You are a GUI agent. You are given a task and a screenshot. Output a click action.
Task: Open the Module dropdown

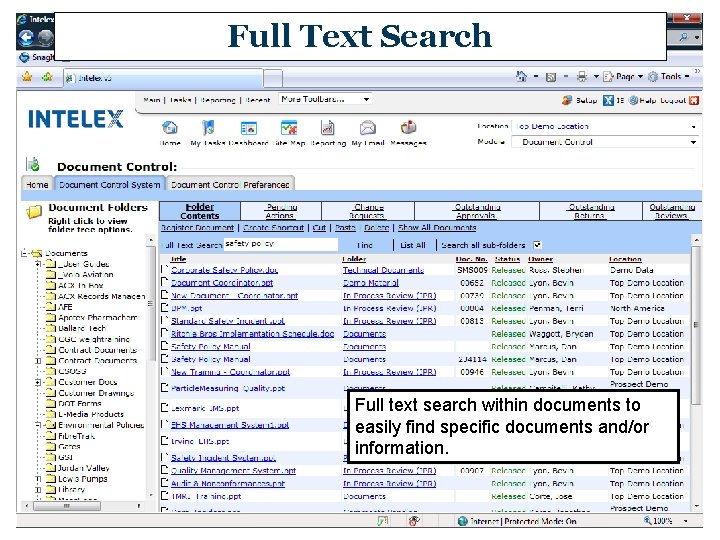click(x=606, y=142)
